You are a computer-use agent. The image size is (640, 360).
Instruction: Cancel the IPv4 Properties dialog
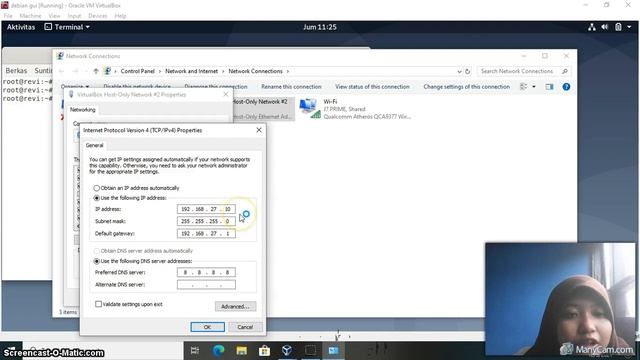click(x=245, y=327)
